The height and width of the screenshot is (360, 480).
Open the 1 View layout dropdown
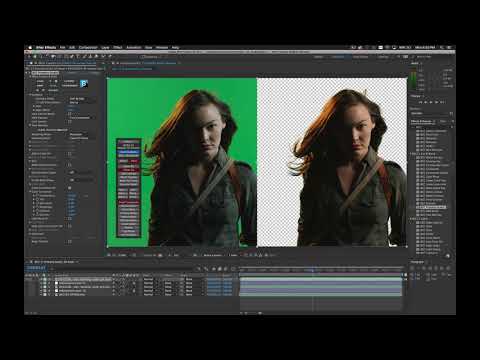point(233,255)
